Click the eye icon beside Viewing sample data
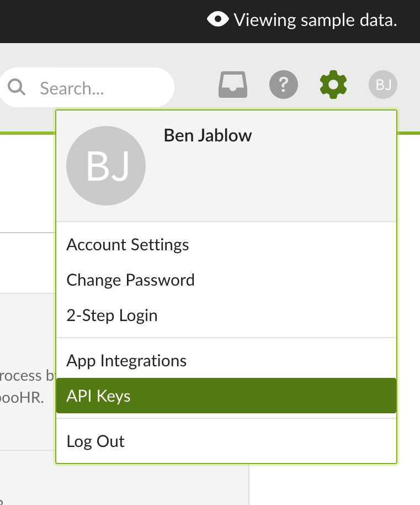420x505 pixels. [x=218, y=20]
